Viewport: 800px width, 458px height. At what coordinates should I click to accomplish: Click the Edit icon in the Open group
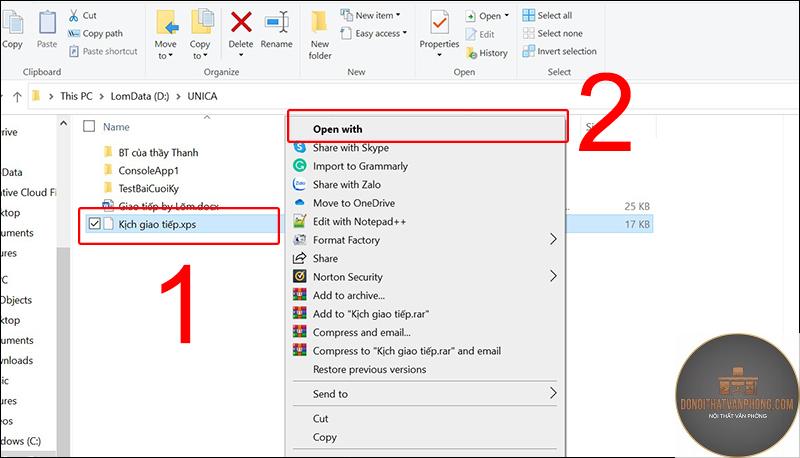coord(471,34)
